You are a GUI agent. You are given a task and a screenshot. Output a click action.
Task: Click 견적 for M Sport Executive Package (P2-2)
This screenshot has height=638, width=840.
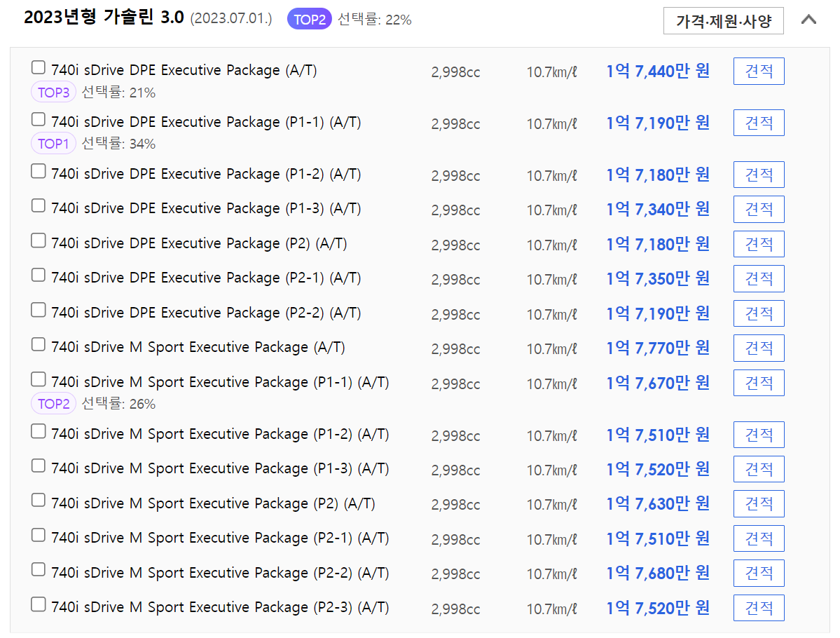[759, 573]
